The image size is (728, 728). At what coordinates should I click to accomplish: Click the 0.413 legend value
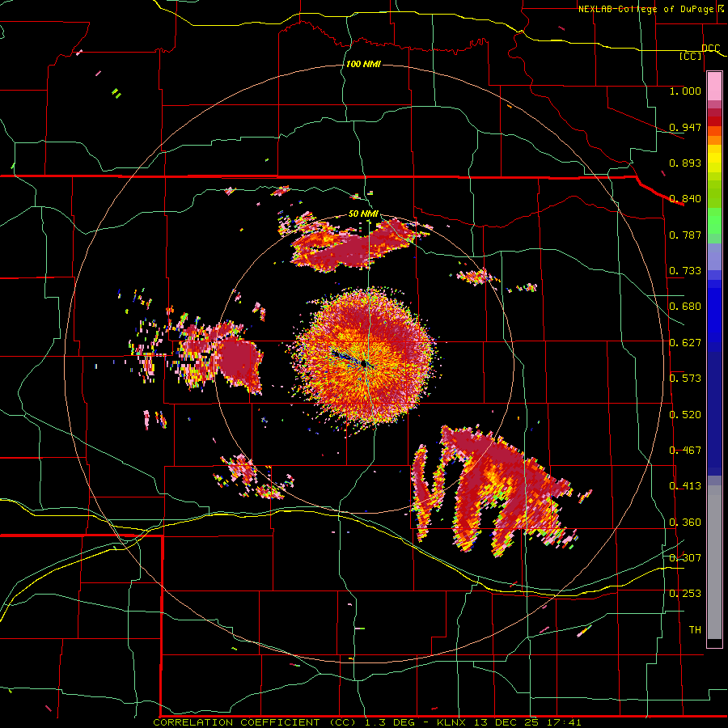685,486
